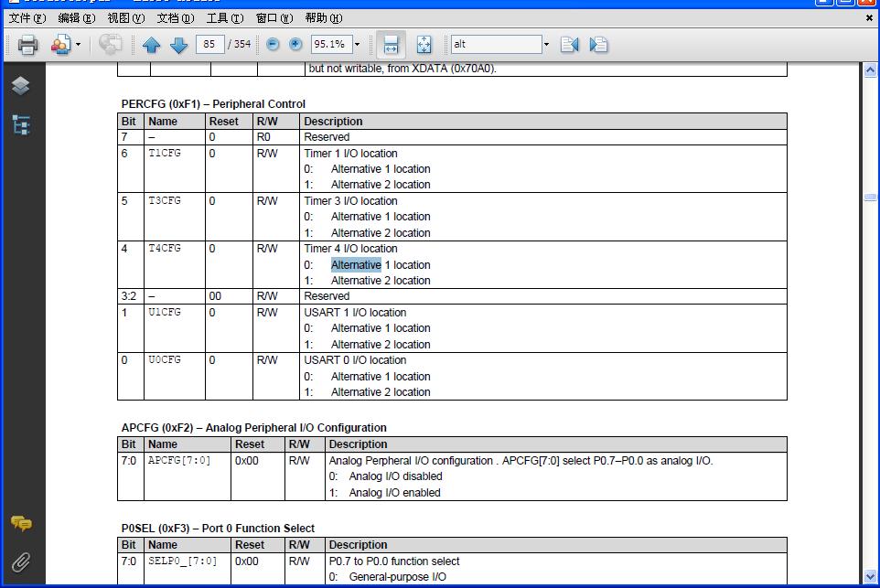Click the page number field showing 85
This screenshot has width=880, height=588.
(209, 44)
